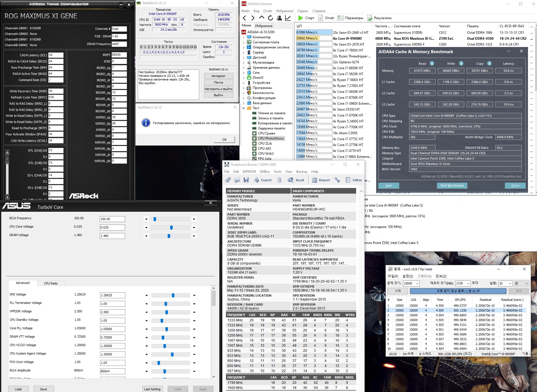
Task: Click the graph chart icon in AIDA64 toolbar
Action: (288, 18)
